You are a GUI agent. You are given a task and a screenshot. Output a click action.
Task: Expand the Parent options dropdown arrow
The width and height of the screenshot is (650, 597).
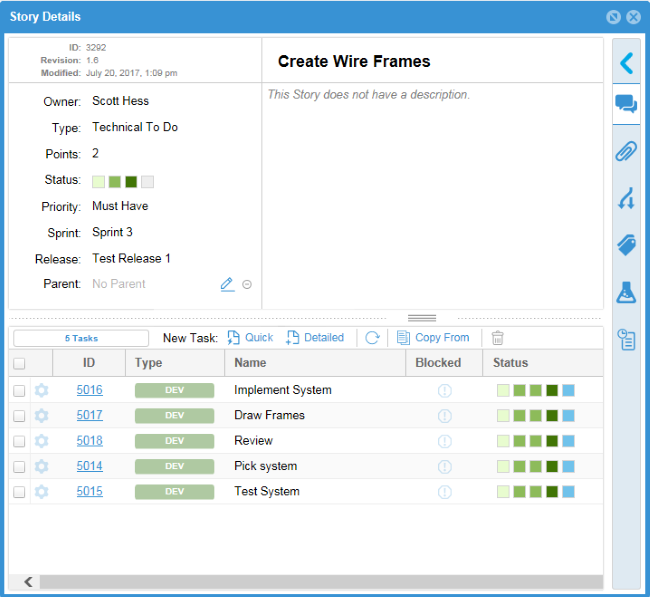[247, 284]
